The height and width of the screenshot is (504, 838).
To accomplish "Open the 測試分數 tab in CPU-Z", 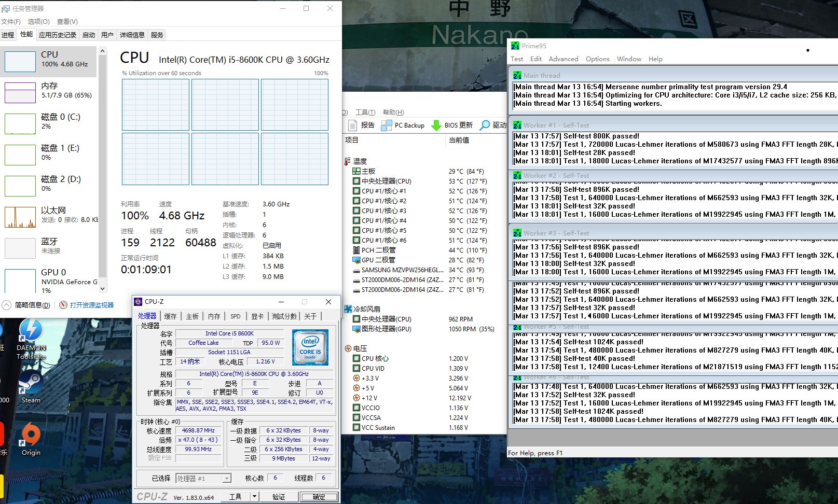I will [x=284, y=316].
